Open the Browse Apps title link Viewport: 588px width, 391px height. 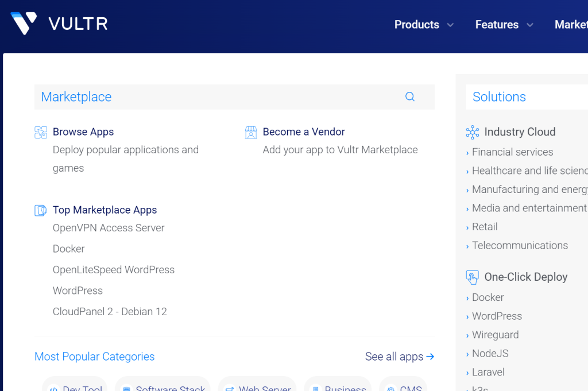pyautogui.click(x=83, y=132)
